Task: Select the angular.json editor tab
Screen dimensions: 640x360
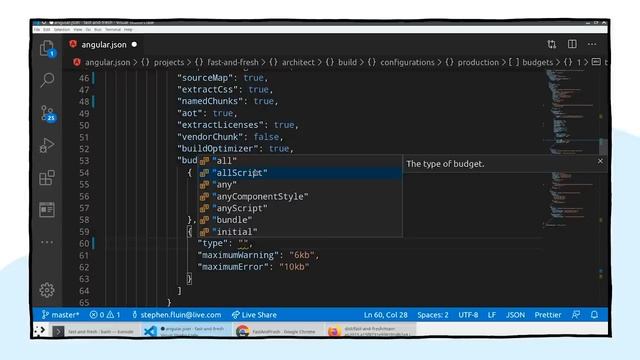Action: pos(104,44)
